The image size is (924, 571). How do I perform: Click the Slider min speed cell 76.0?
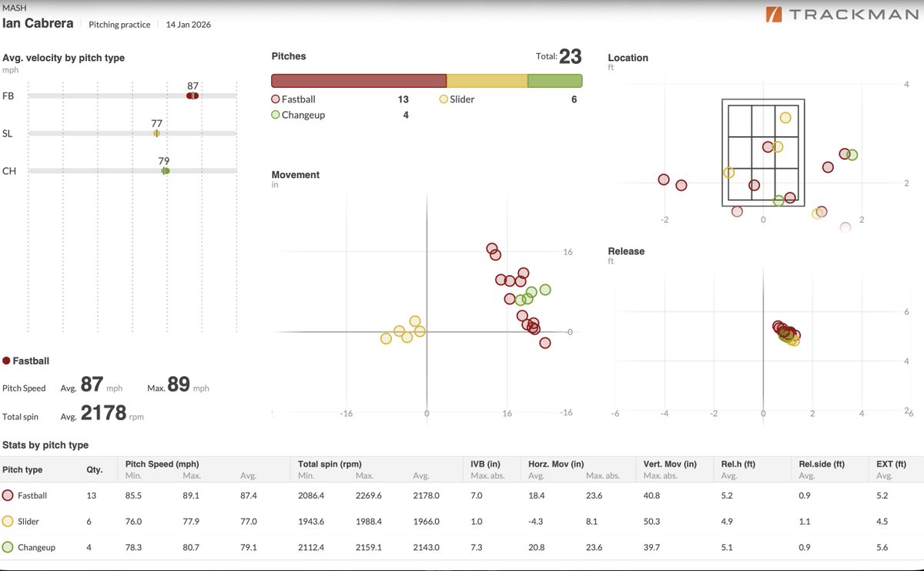click(x=133, y=522)
